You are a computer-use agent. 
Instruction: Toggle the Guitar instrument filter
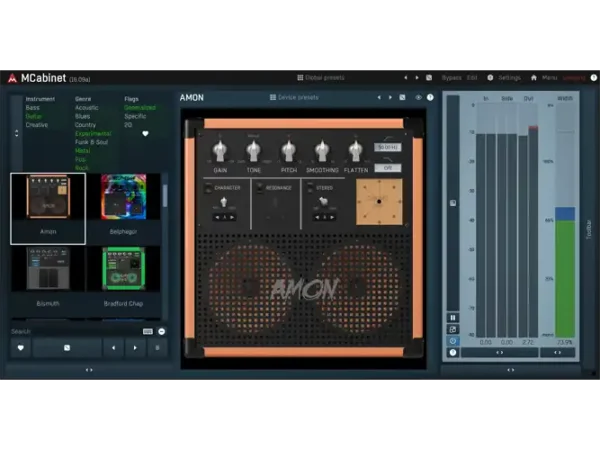coord(34,116)
